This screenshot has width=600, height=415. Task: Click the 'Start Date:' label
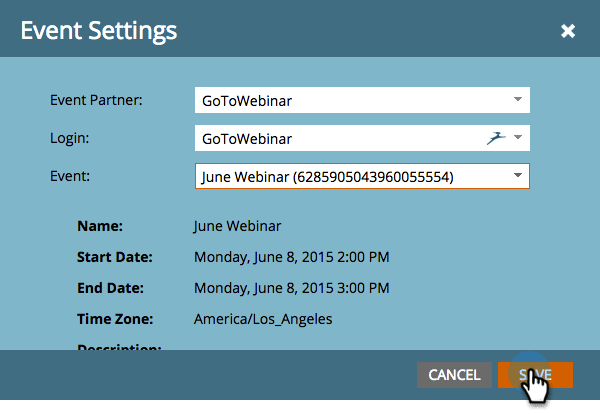click(115, 257)
